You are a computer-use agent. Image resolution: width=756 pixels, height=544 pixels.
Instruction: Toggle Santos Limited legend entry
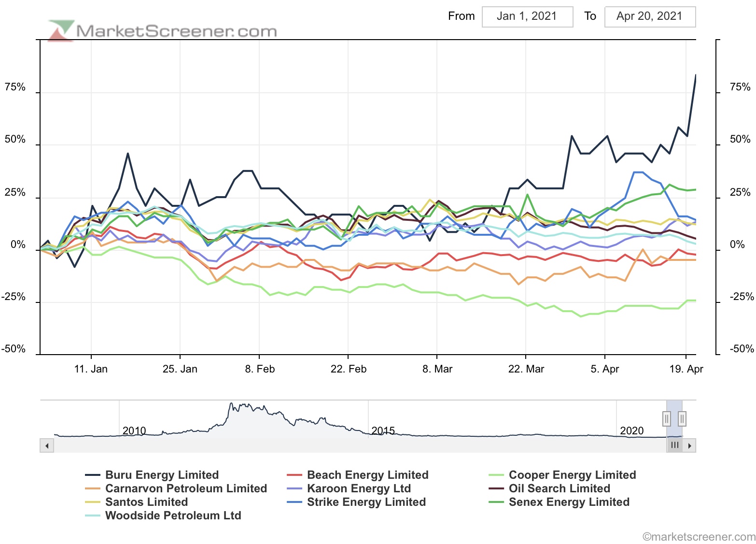coord(137,502)
